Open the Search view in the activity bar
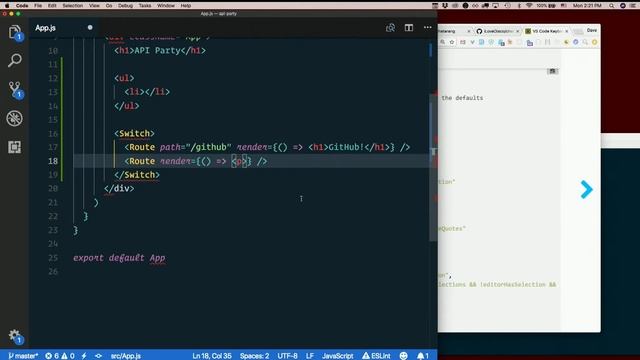The width and height of the screenshot is (640, 360). coord(14,60)
